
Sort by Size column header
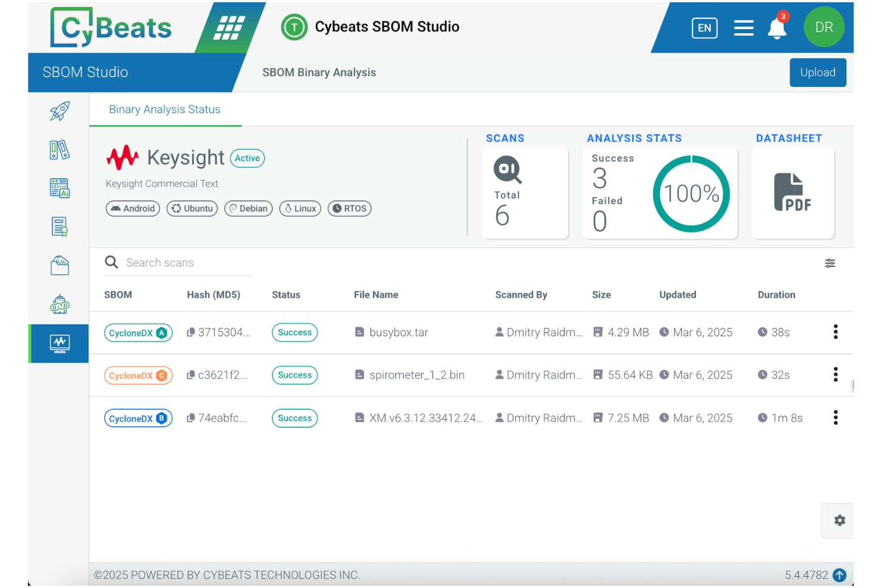pos(601,295)
